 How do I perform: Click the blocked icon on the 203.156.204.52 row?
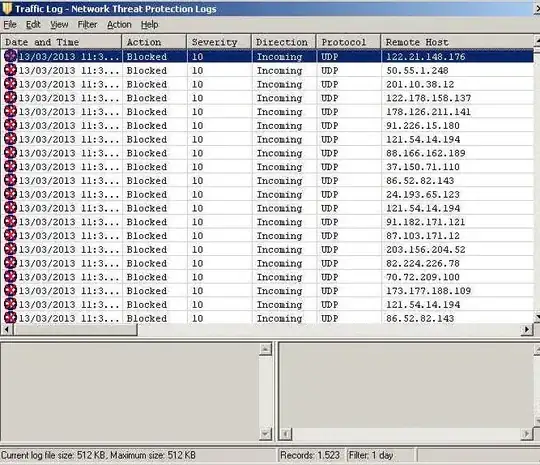(x=10, y=249)
